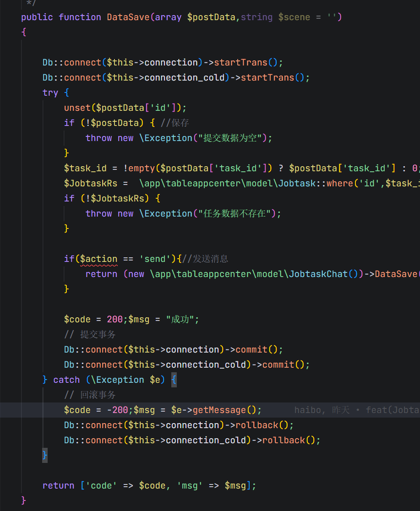Click the dimmed $scene parameter
Screen dimensions: 420x511
tap(294, 17)
